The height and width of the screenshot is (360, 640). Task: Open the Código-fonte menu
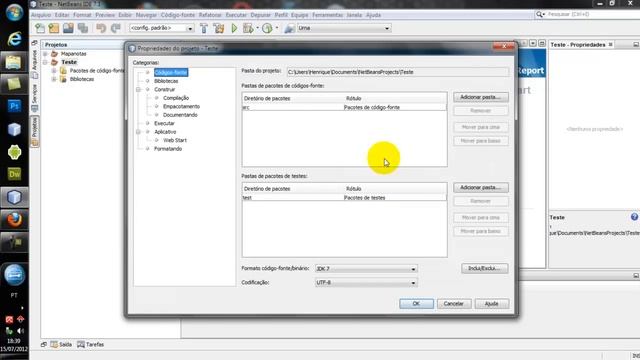pyautogui.click(x=178, y=15)
